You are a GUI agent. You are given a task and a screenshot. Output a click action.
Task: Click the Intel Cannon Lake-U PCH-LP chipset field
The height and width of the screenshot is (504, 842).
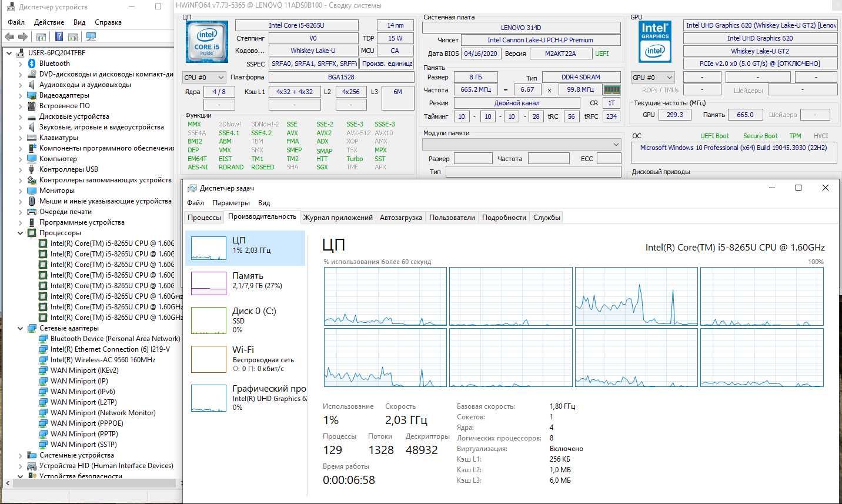pyautogui.click(x=540, y=40)
